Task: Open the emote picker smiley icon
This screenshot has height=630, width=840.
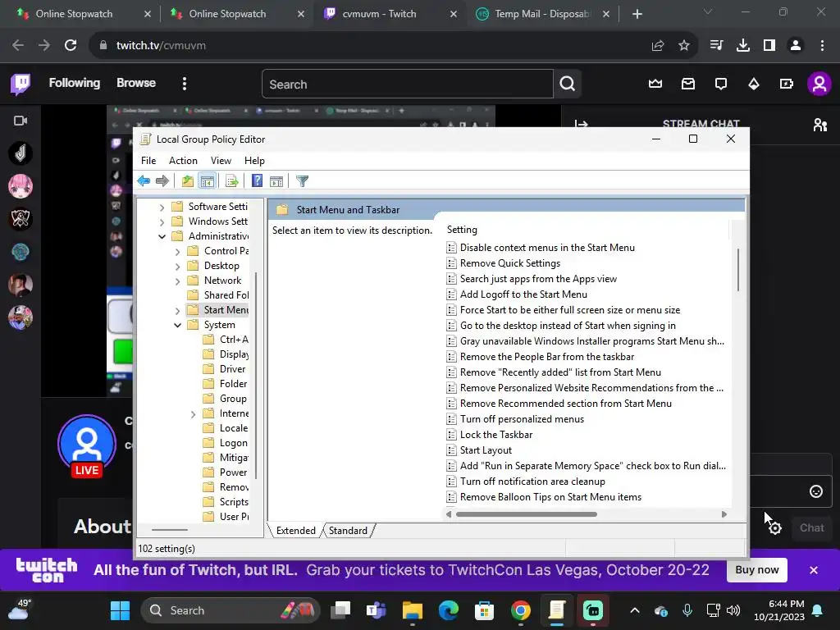Action: pyautogui.click(x=816, y=491)
